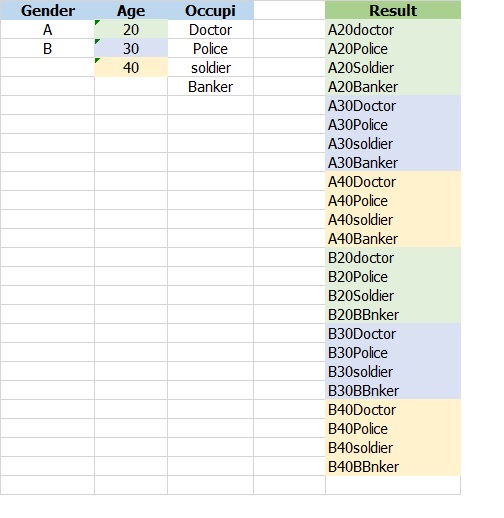504x518 pixels.
Task: Select the Age header cell
Action: click(x=131, y=10)
